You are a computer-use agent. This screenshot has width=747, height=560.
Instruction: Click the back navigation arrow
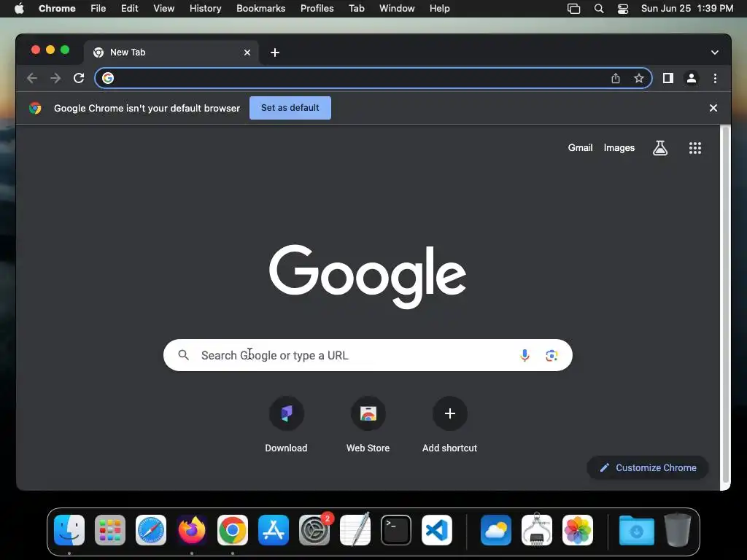pos(32,78)
